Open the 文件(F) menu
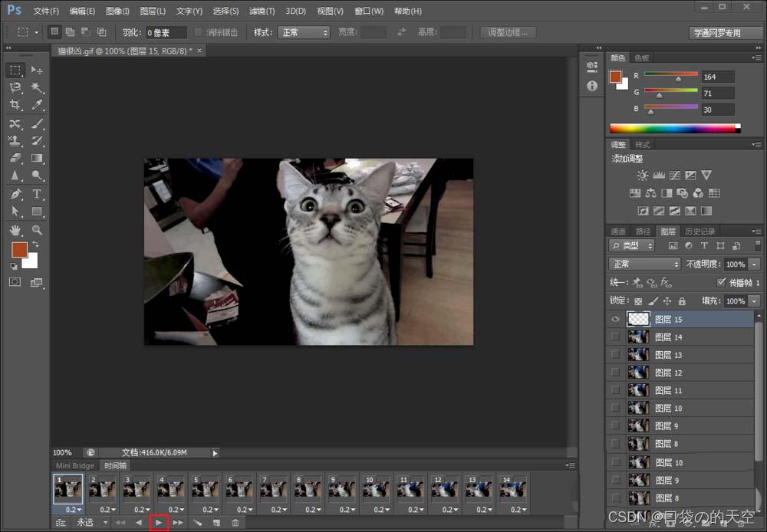The image size is (767, 532). (46, 11)
